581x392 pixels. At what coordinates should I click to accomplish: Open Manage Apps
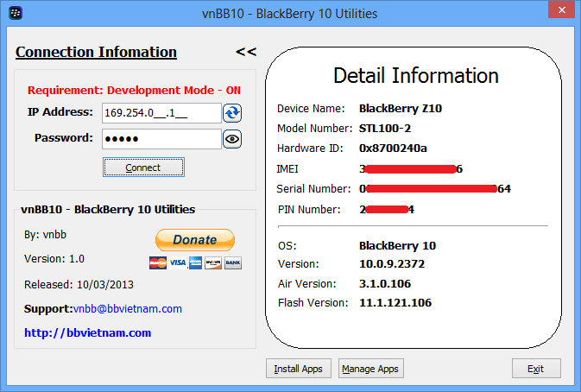(x=370, y=369)
